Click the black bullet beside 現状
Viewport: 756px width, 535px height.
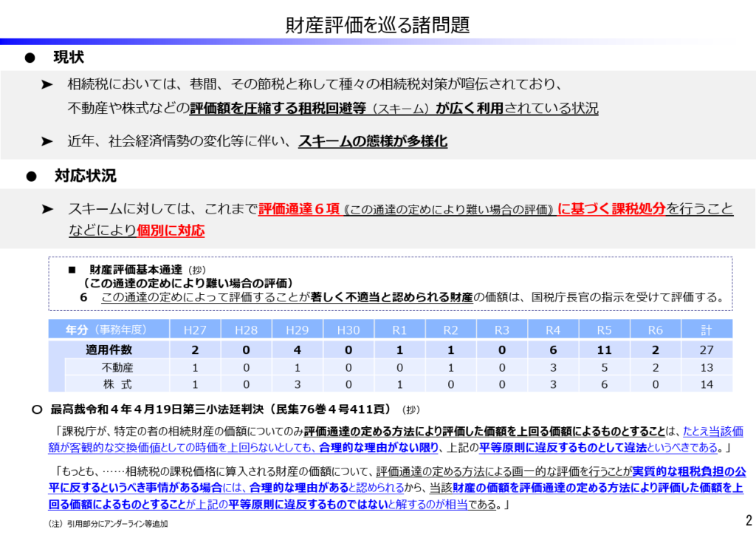click(30, 58)
